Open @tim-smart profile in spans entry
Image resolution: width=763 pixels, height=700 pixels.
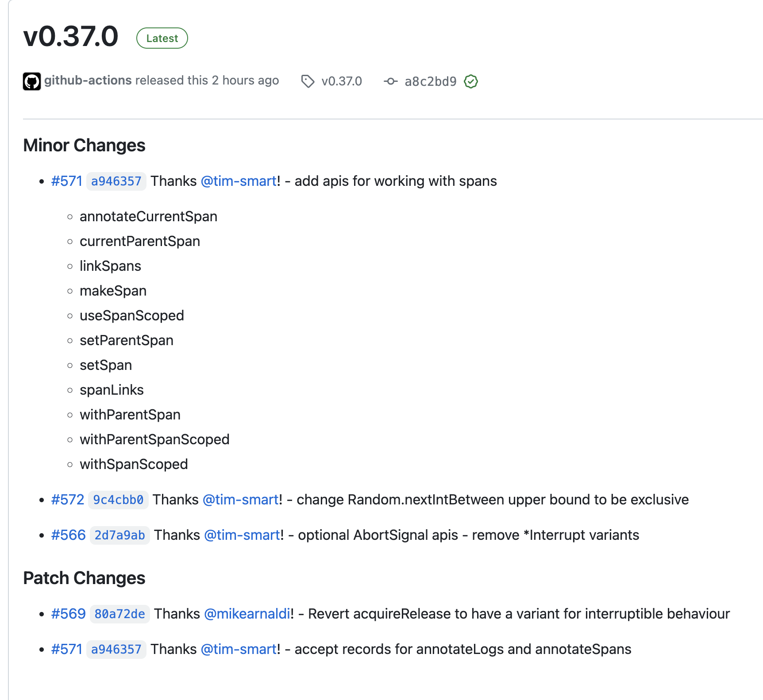[x=239, y=181]
